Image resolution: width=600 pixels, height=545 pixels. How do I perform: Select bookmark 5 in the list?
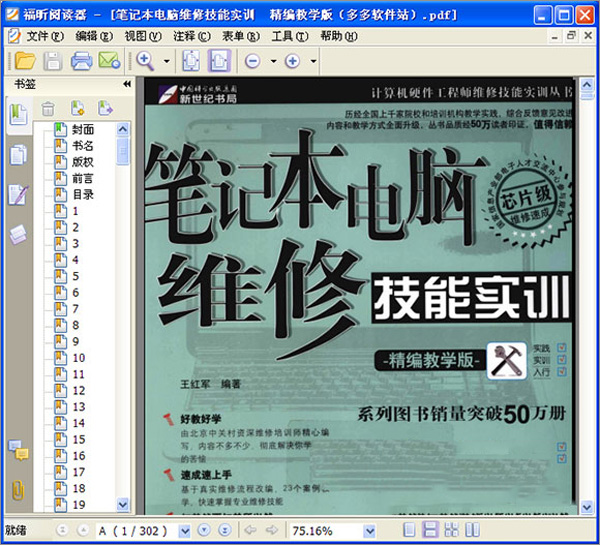(76, 276)
